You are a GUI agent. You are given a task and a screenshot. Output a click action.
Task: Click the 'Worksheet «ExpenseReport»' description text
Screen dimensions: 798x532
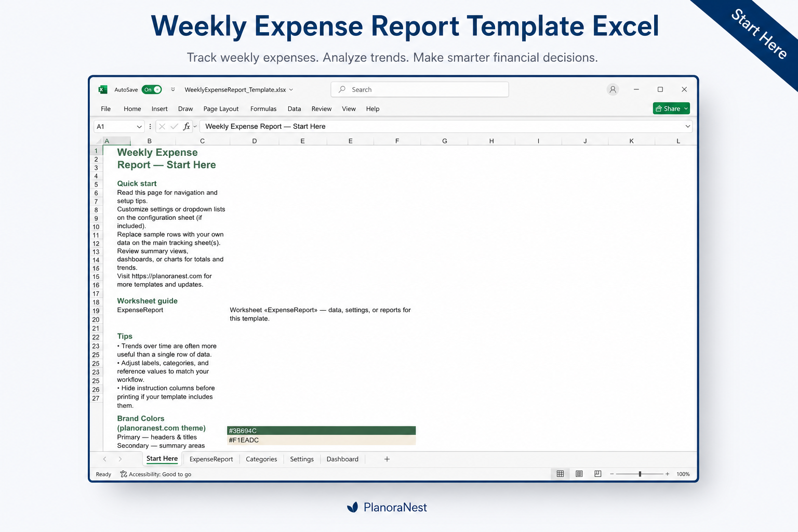coord(320,314)
